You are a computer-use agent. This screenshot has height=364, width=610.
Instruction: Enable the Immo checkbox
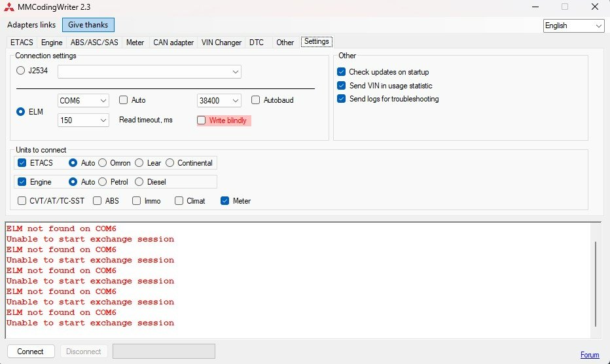click(x=136, y=201)
